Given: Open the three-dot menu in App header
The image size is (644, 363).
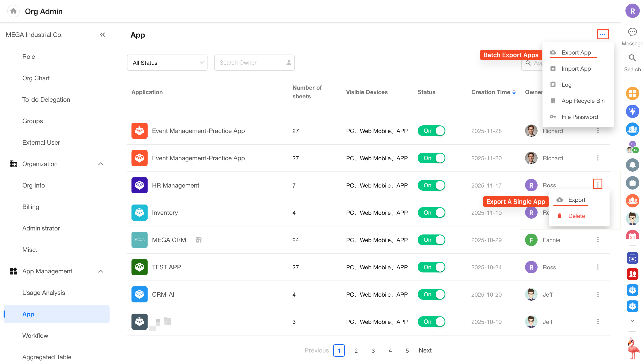Looking at the screenshot, I should (603, 34).
